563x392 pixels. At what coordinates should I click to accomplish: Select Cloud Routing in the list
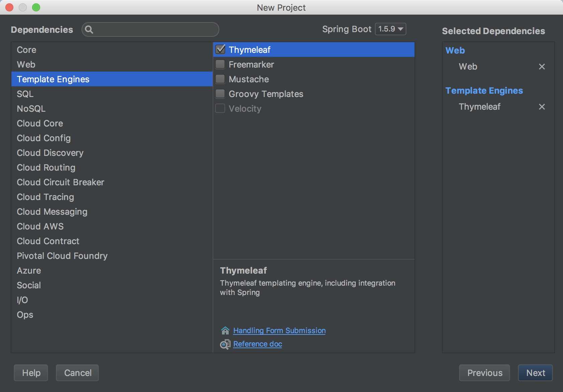coord(112,167)
